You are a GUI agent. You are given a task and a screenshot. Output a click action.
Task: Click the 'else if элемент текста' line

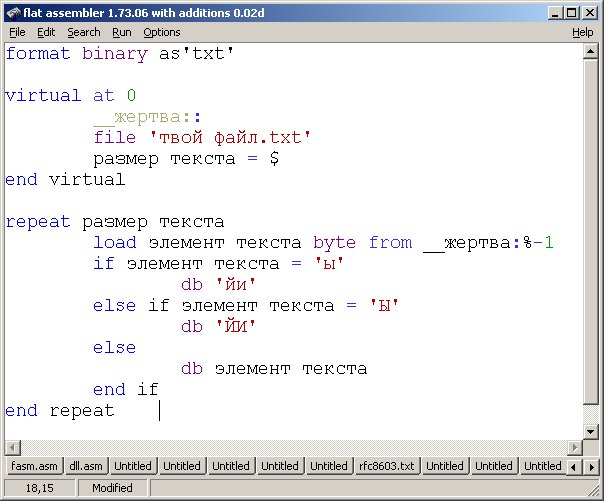click(x=246, y=306)
